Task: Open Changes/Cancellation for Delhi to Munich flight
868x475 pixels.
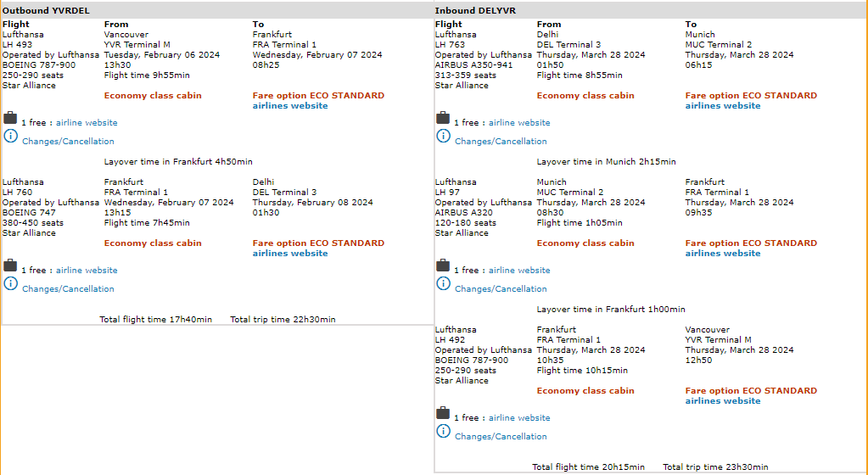Action: 501,142
